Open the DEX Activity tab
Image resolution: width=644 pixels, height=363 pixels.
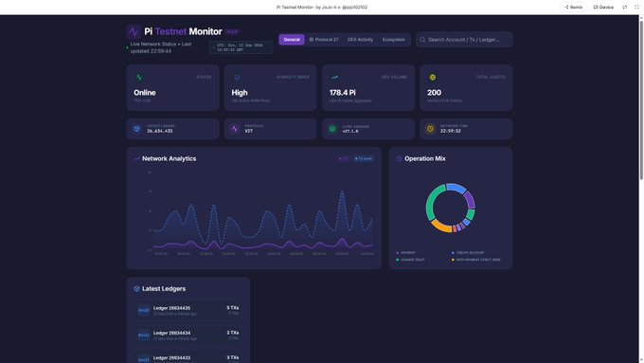[360, 40]
